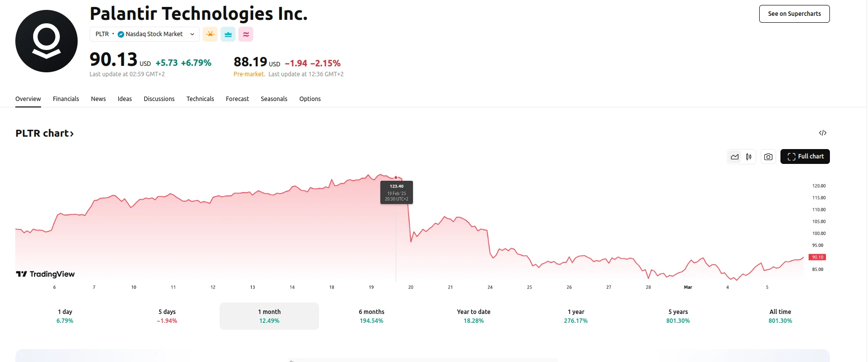868x362 pixels.
Task: Click the TradingView logo on the chart
Action: [x=46, y=274]
